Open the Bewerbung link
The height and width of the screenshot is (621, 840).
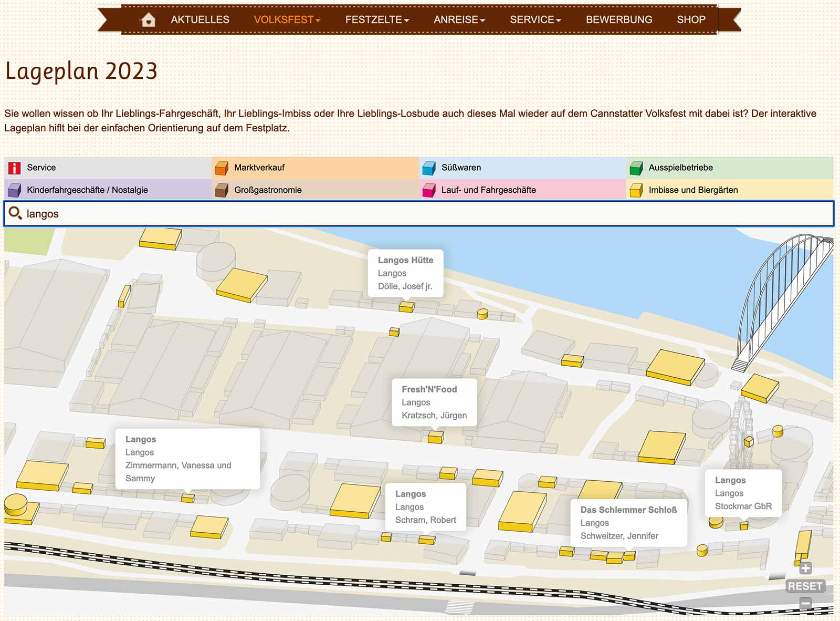(619, 20)
